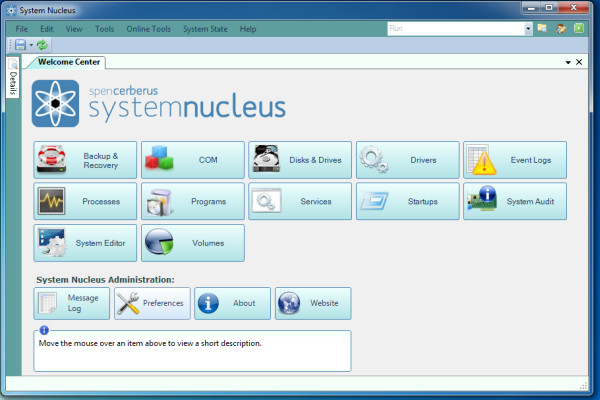Minimize the System Nucleus window
This screenshot has height=400, width=600.
coord(531,8)
